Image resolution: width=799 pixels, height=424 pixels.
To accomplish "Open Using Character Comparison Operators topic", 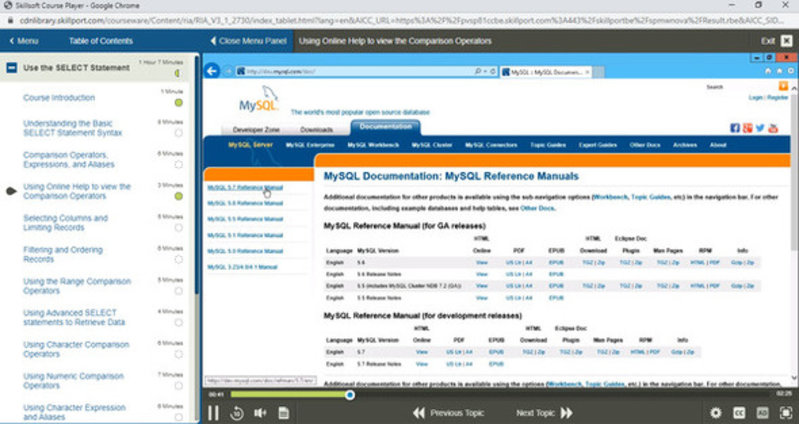I will [x=76, y=349].
